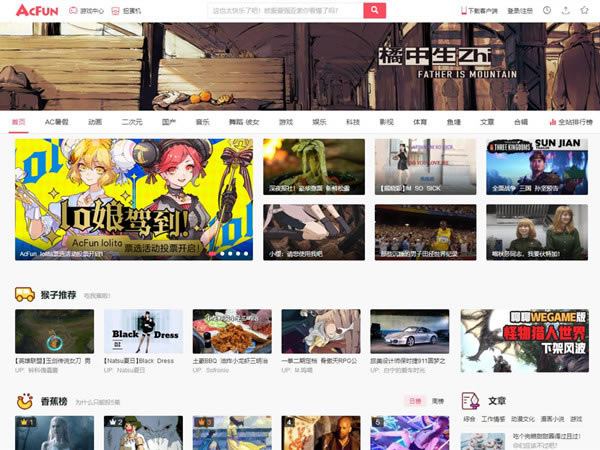
Task: Click the Father Is Mountain top banner
Action: pyautogui.click(x=300, y=66)
